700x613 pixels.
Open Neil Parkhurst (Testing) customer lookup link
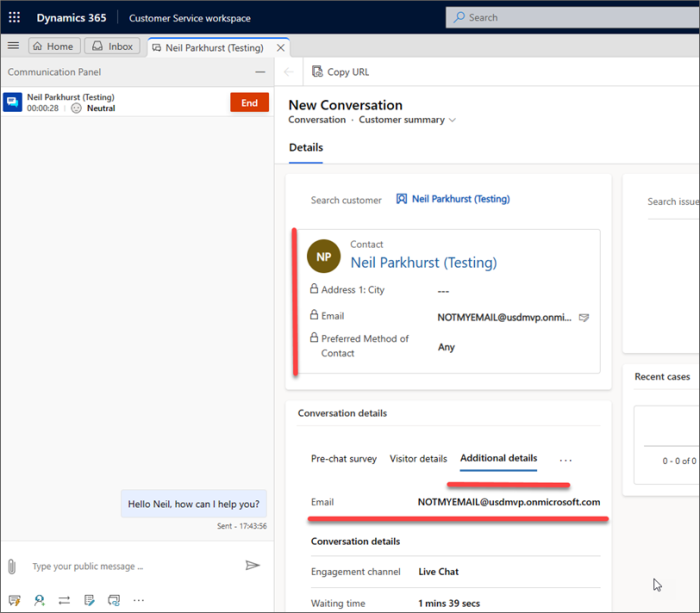(461, 199)
